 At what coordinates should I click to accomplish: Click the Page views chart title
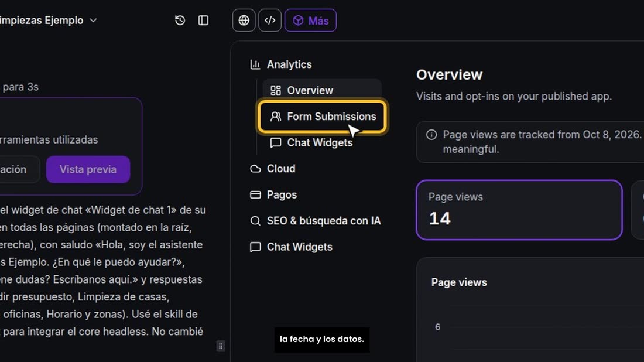pos(459,283)
